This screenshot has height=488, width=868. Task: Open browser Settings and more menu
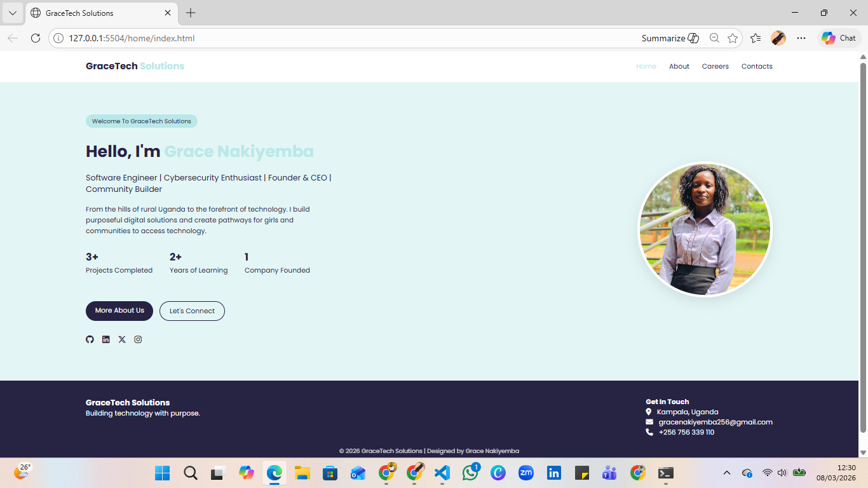[x=801, y=38]
